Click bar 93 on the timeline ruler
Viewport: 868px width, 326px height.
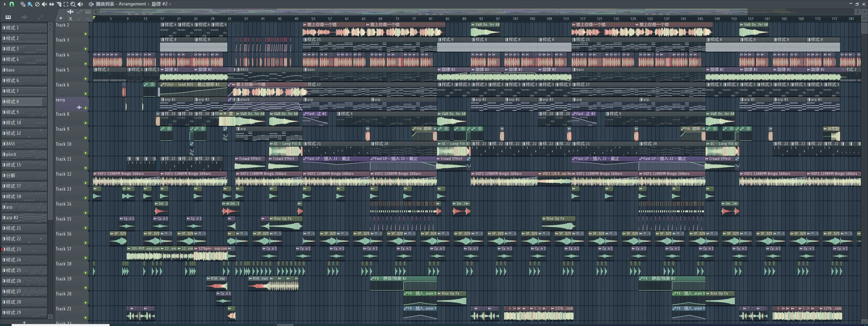481,19
